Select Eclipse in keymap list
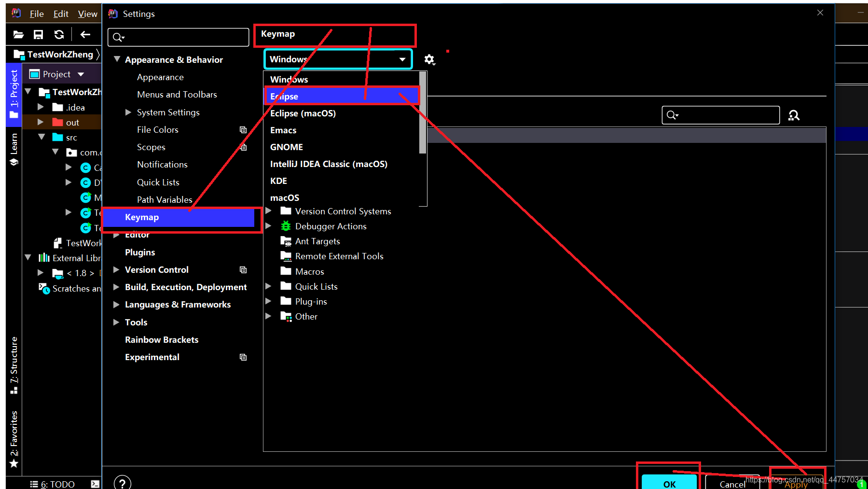This screenshot has height=489, width=868. click(x=342, y=96)
